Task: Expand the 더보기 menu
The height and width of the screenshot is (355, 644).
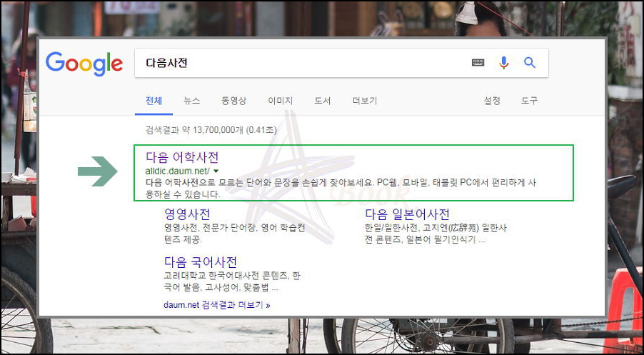Action: 365,101
